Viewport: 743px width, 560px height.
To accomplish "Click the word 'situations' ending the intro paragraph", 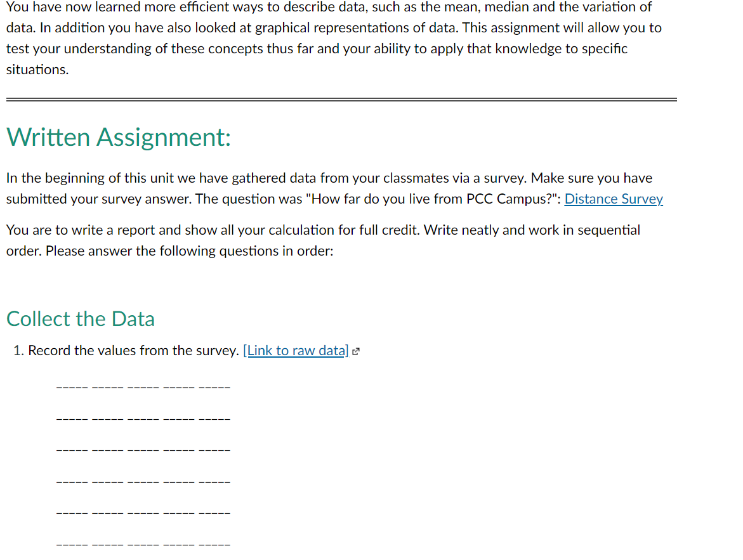I will coord(32,70).
